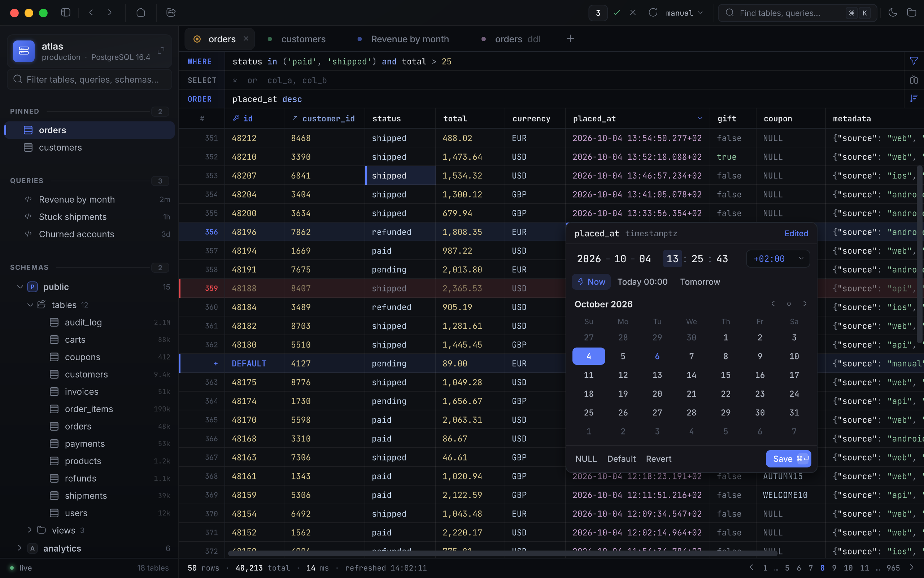Image resolution: width=924 pixels, height=578 pixels.
Task: Go to page 9 in pagination
Action: [834, 568]
